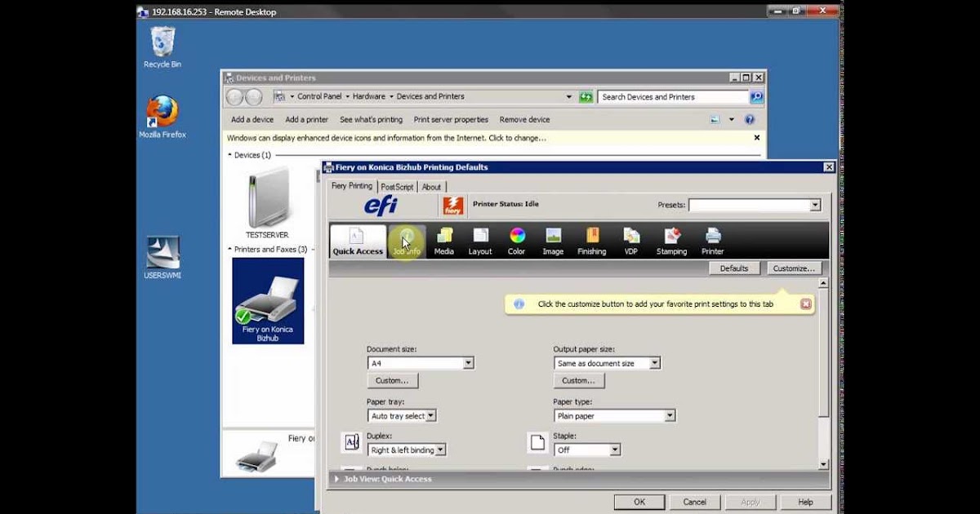The width and height of the screenshot is (980, 514).
Task: Open the Stamping settings icon
Action: 672,241
